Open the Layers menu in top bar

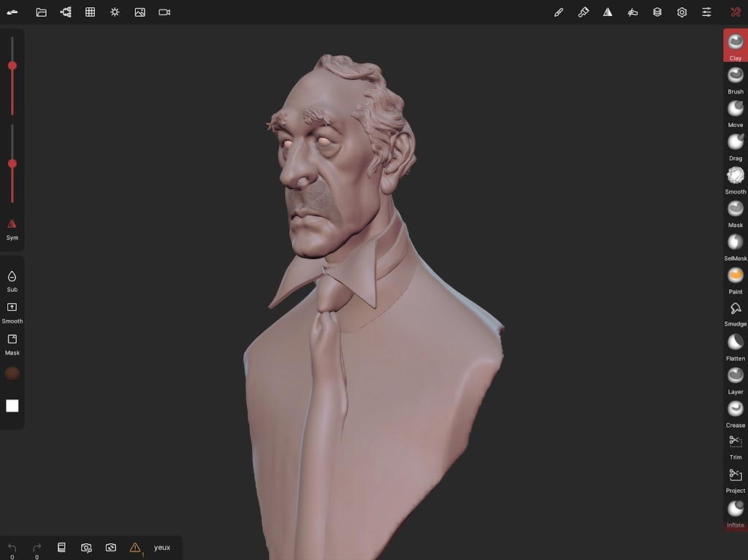[657, 12]
